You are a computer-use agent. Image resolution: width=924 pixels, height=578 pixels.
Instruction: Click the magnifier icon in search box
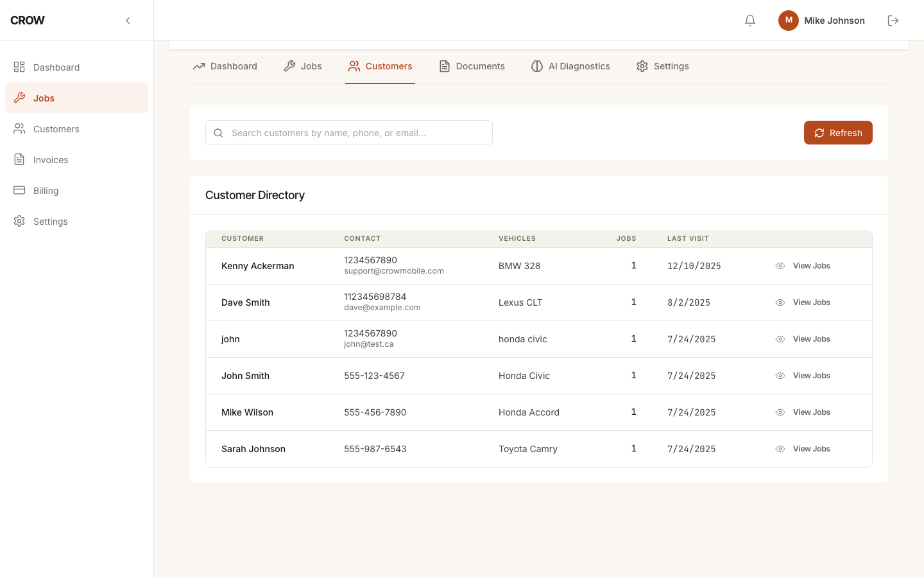(x=218, y=133)
